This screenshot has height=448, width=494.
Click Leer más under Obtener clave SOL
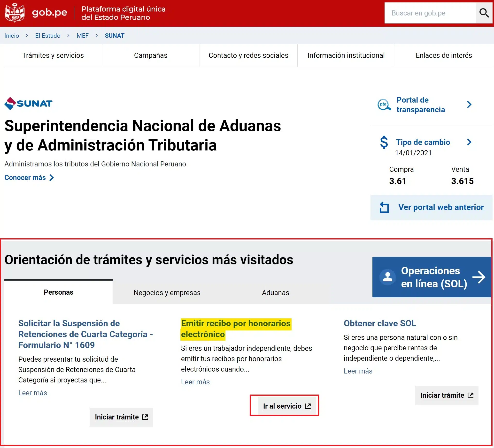[x=358, y=371]
